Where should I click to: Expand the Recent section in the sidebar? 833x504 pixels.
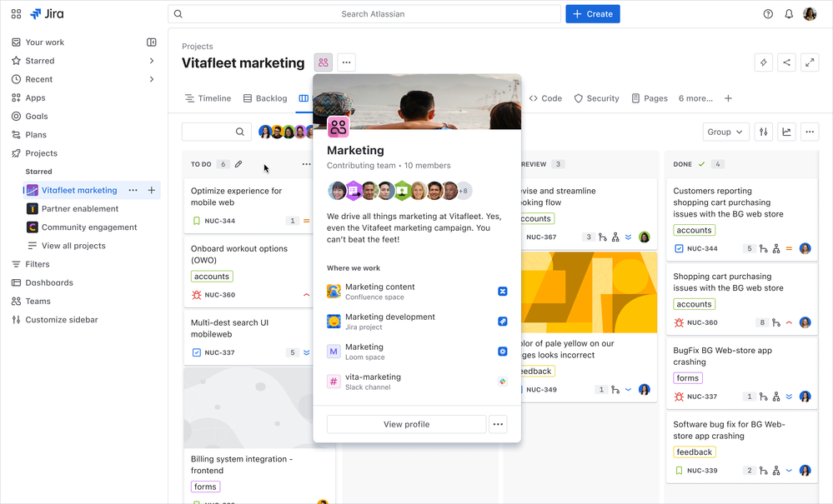(151, 79)
